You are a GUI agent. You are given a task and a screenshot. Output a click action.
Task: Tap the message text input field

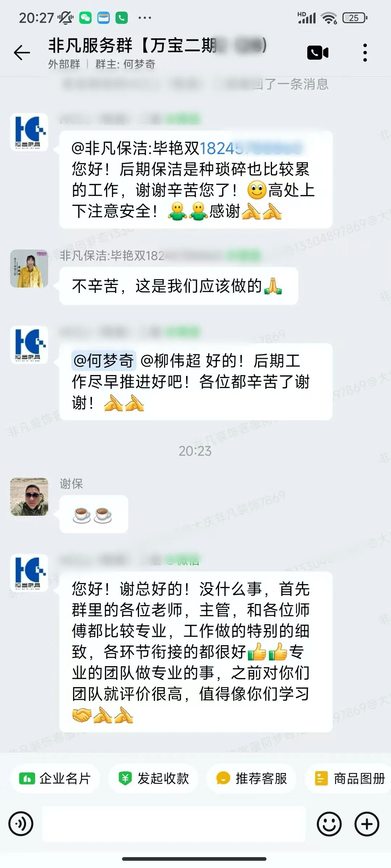click(174, 824)
